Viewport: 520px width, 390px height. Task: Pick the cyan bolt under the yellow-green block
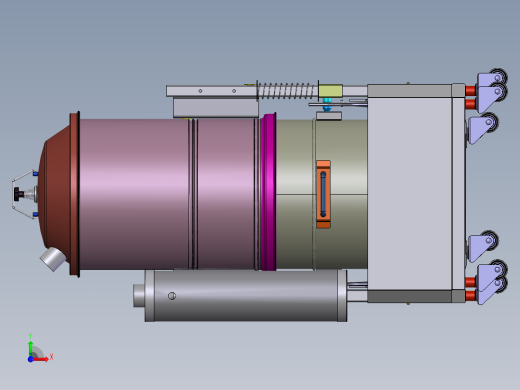[327, 104]
